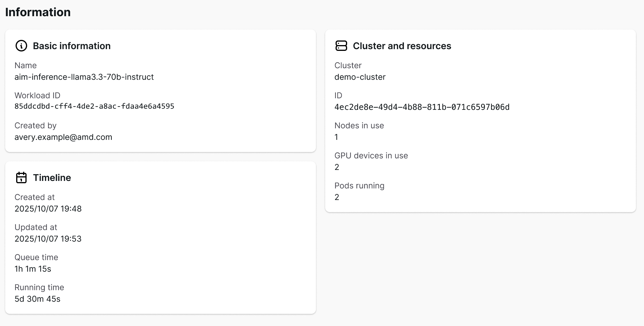Click the Running time value 5d 30m 45s
Screen dimensions: 644x326
(x=37, y=299)
